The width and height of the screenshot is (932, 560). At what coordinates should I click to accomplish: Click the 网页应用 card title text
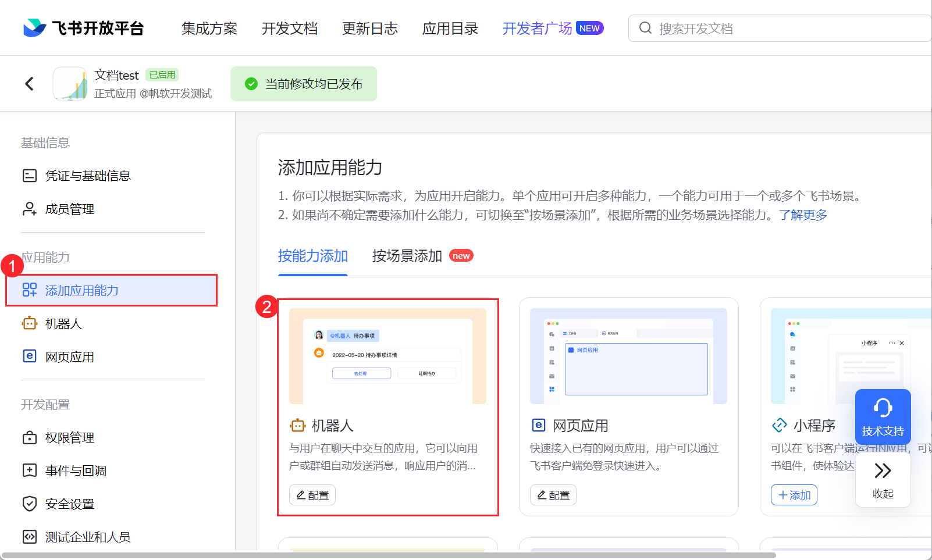[x=581, y=426]
